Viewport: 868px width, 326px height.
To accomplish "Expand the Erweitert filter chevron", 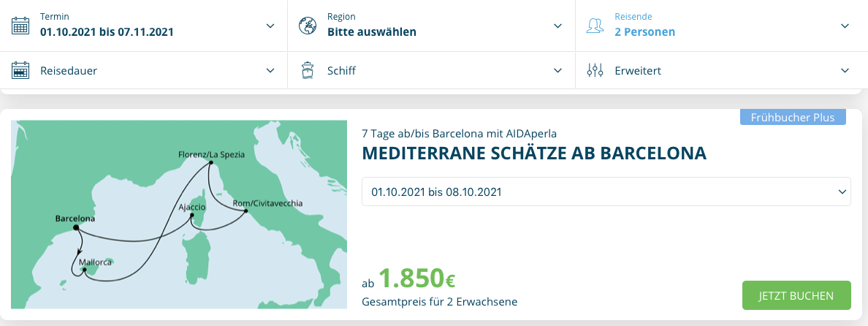I will pos(845,71).
